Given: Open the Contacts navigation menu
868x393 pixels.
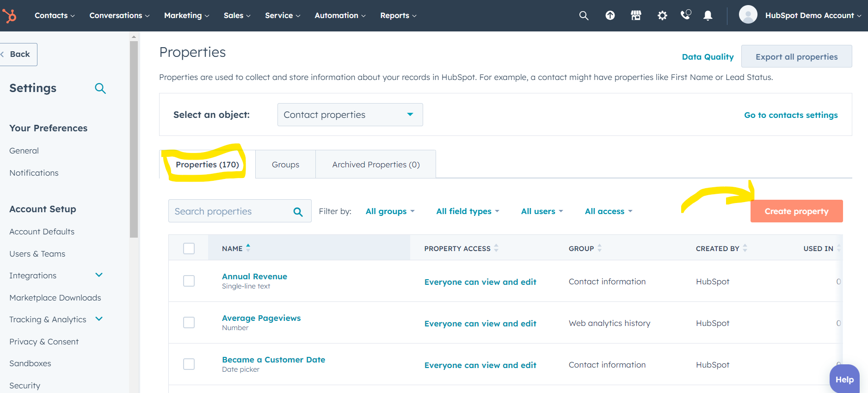Looking at the screenshot, I should click(55, 15).
